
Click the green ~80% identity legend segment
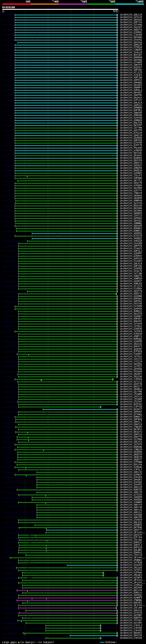101,4
